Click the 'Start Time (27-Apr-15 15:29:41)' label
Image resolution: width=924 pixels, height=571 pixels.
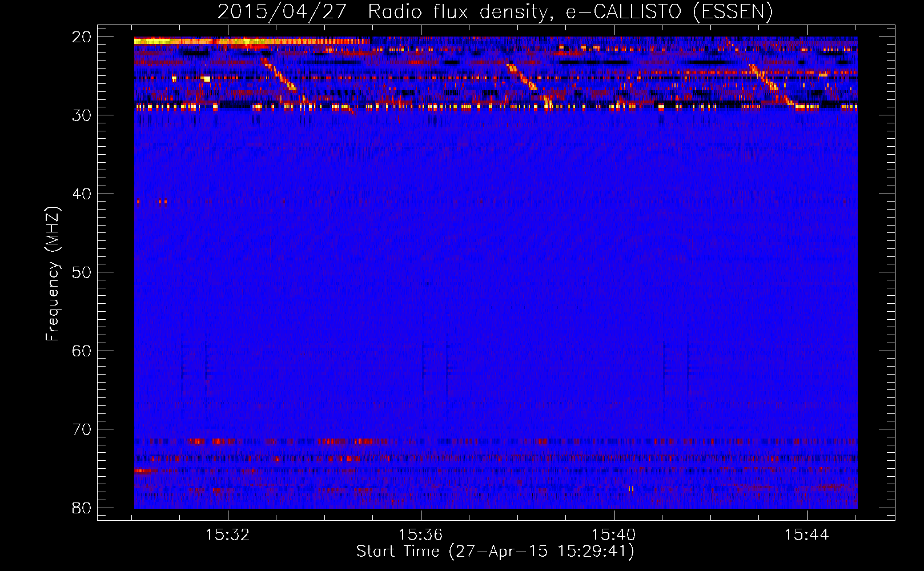click(x=495, y=552)
